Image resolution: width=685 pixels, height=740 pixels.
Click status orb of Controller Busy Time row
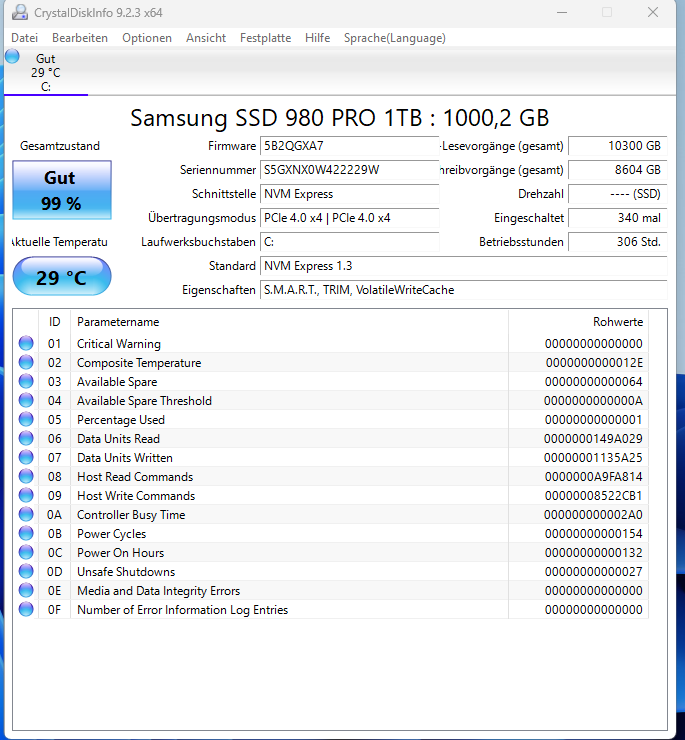26,514
